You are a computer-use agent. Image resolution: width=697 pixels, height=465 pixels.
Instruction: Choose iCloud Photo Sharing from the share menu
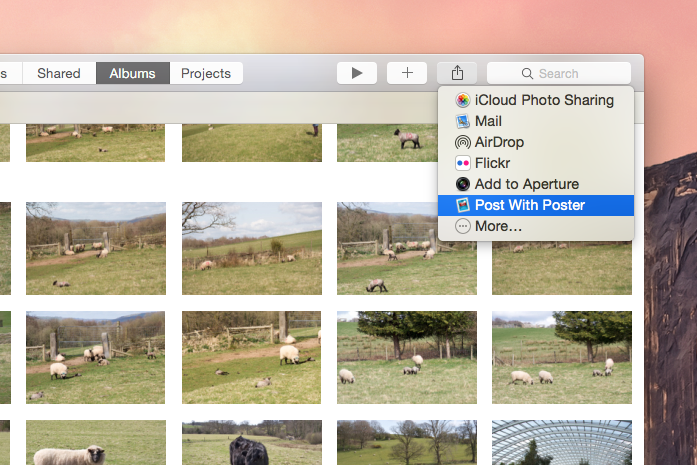[536, 100]
